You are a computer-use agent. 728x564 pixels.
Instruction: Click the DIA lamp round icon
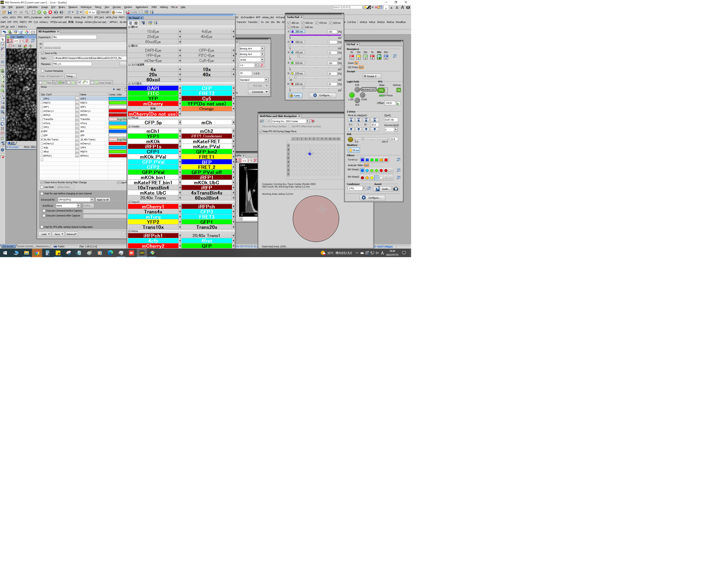tap(350, 139)
